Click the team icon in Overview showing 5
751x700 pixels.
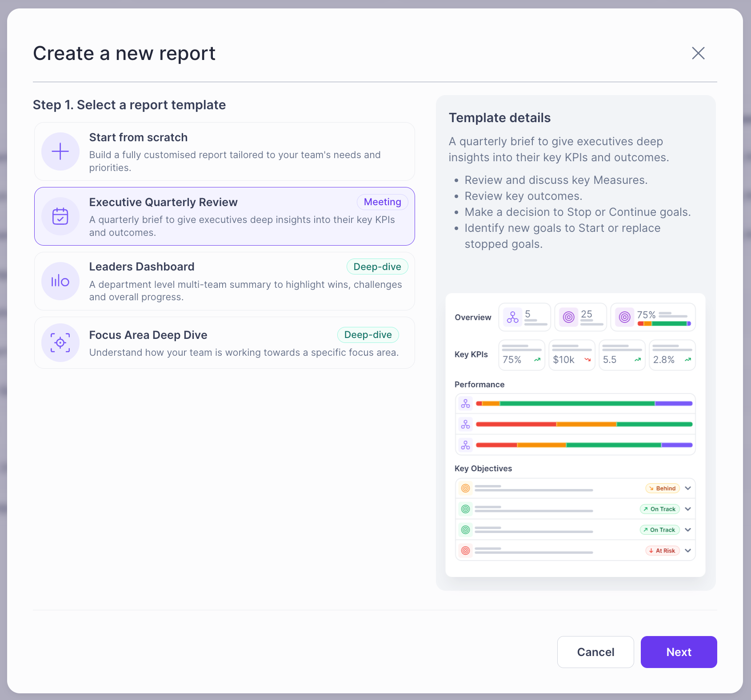pyautogui.click(x=513, y=317)
